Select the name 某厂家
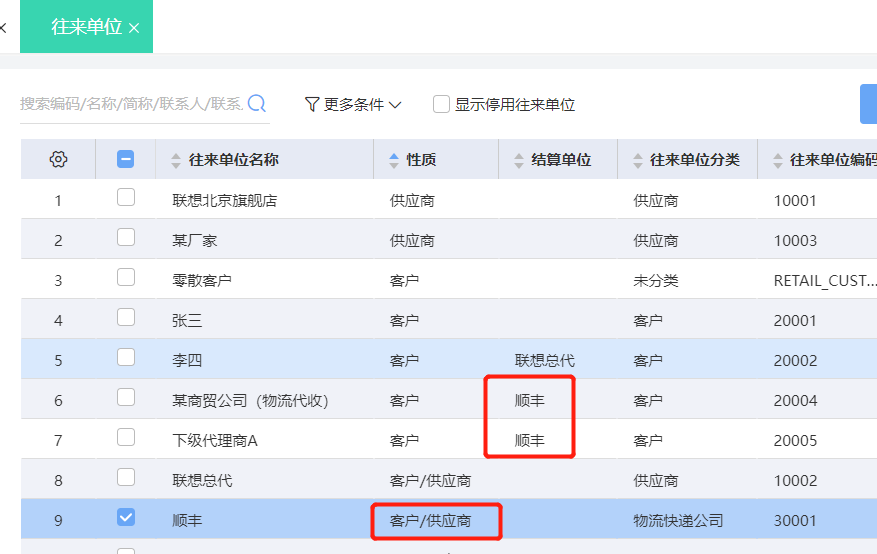 pyautogui.click(x=194, y=241)
